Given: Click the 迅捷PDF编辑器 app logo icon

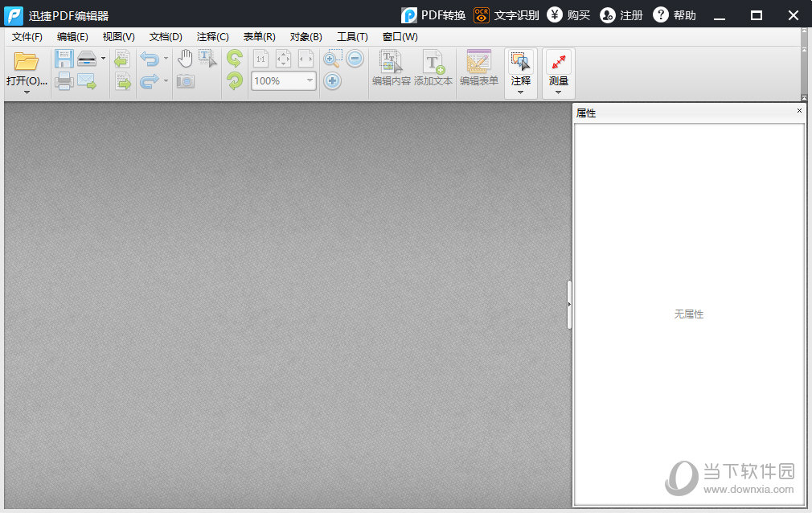Looking at the screenshot, I should tap(14, 15).
